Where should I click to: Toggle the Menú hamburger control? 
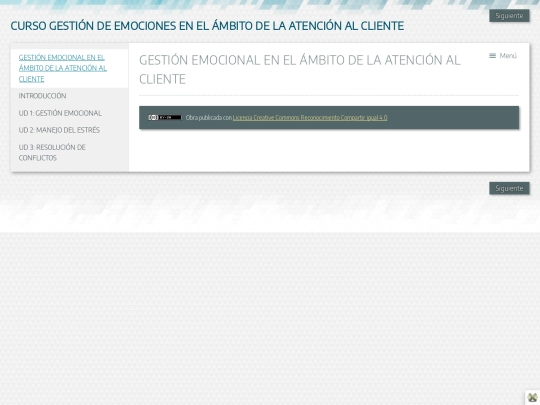(503, 56)
